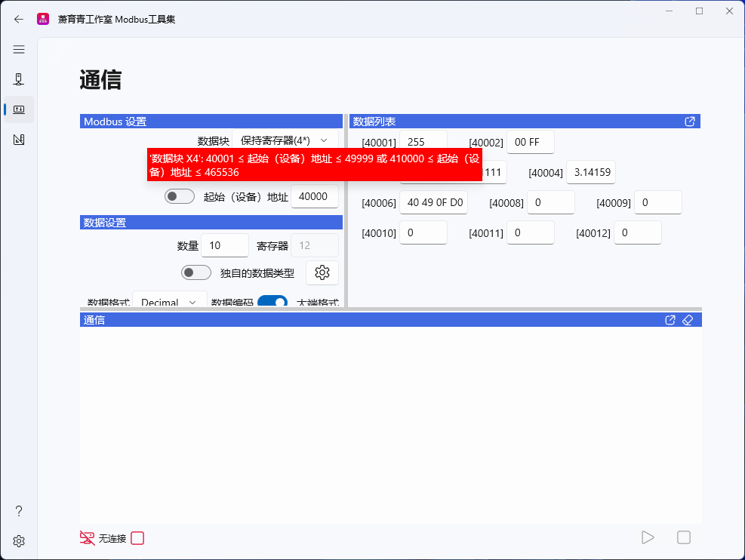Screen dimensions: 745x560
Task: Open the chart/log view from the sidebar
Action: (x=19, y=139)
